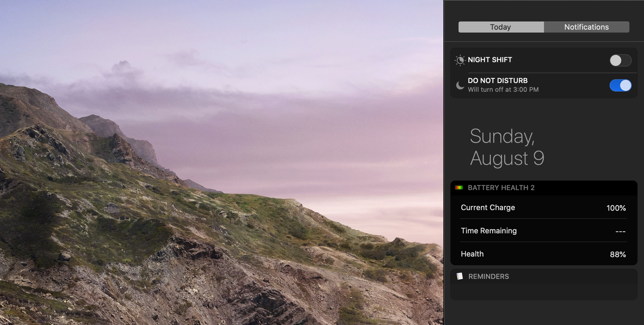The width and height of the screenshot is (644, 325).
Task: Turn off the Do Not Disturb switch
Action: (x=620, y=85)
